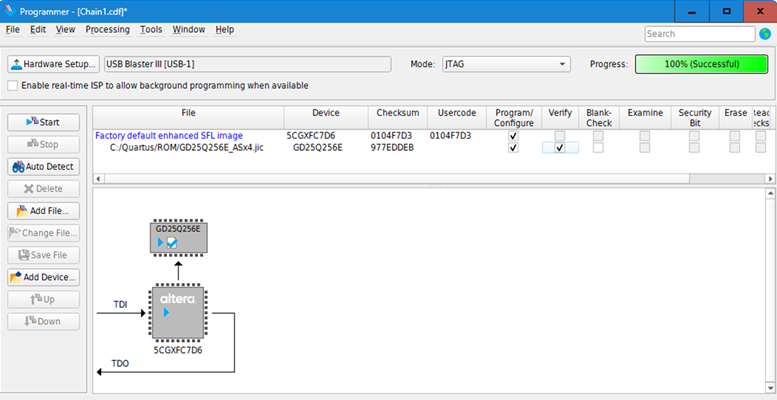Viewport: 777px width, 400px height.
Task: Click the Program/Configure column header
Action: (514, 118)
